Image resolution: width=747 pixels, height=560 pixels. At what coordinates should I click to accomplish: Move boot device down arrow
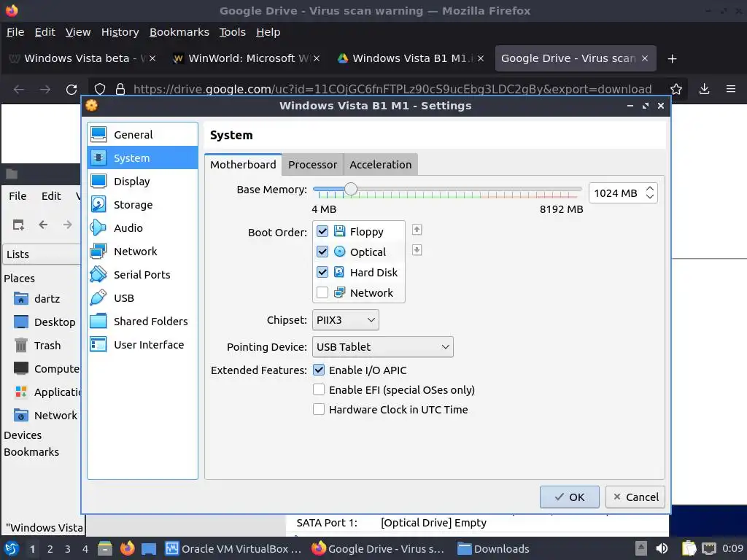(x=417, y=250)
